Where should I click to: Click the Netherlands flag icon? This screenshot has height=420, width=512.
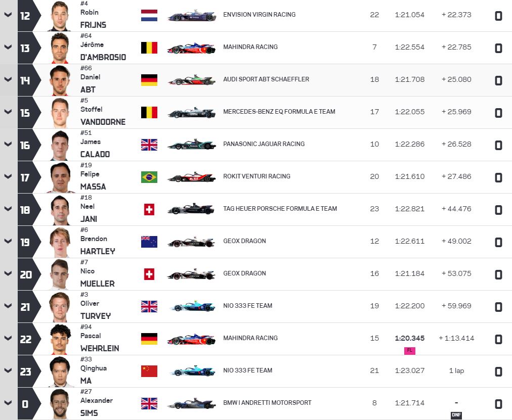(x=149, y=16)
